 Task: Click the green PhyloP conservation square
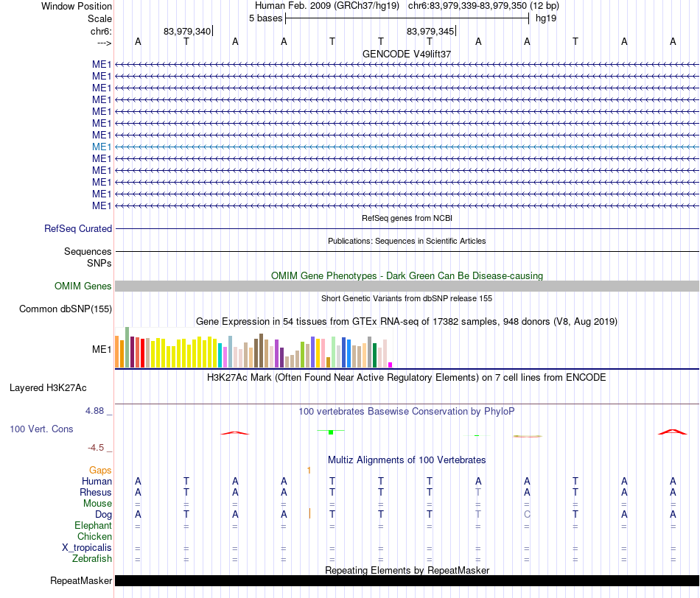331,432
